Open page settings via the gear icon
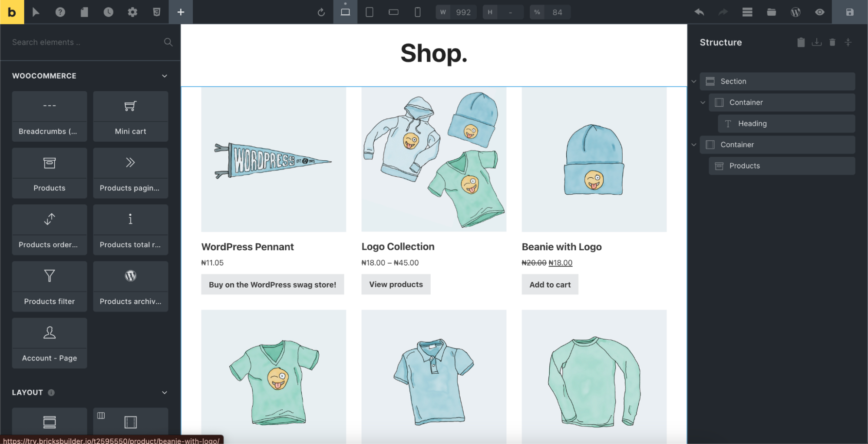 tap(132, 12)
